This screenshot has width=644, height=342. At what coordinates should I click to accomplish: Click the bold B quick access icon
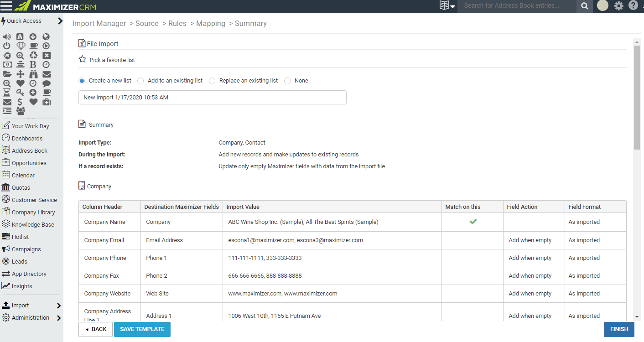click(x=33, y=65)
